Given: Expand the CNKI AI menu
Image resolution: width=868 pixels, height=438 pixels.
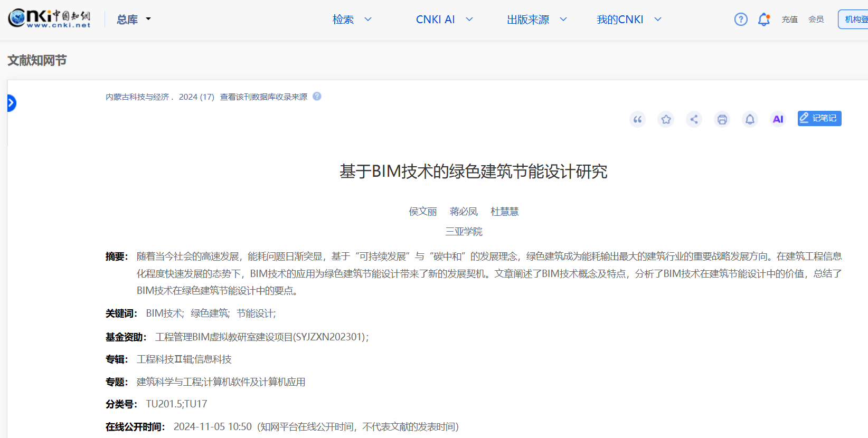Looking at the screenshot, I should 444,20.
